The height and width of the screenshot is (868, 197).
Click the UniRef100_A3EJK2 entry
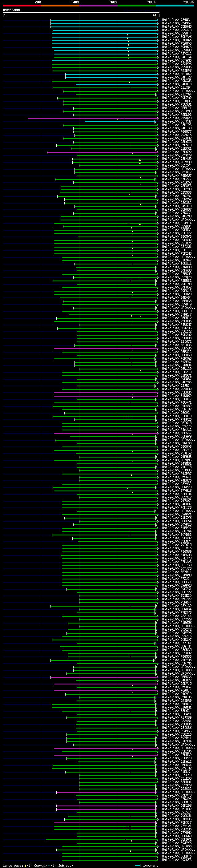(x=176, y=233)
